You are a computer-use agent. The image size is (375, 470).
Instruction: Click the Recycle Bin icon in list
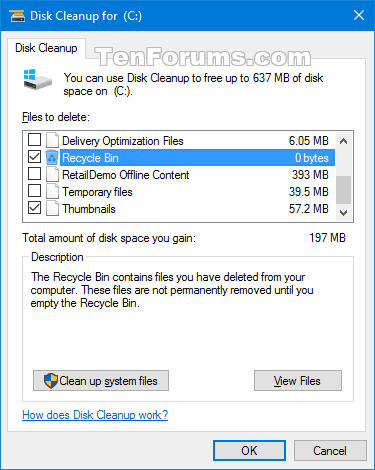tap(52, 157)
